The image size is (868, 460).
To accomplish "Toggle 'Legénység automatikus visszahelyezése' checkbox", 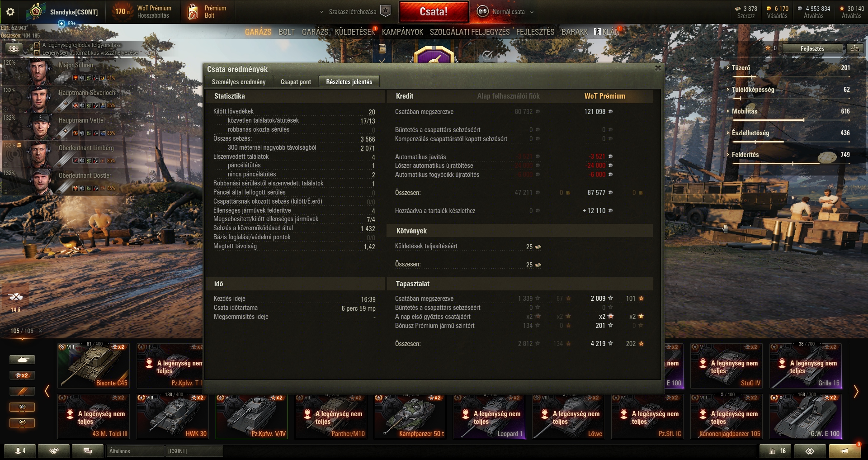I will tap(37, 52).
